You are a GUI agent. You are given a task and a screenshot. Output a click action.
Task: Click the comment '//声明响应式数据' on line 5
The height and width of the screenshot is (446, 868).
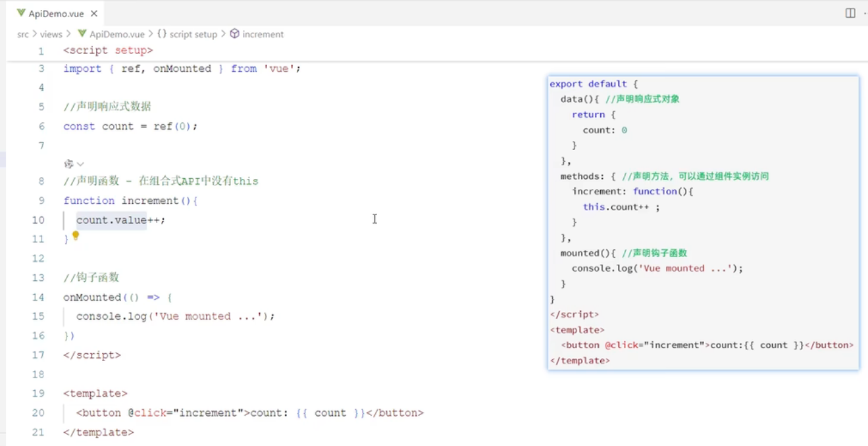click(x=107, y=107)
